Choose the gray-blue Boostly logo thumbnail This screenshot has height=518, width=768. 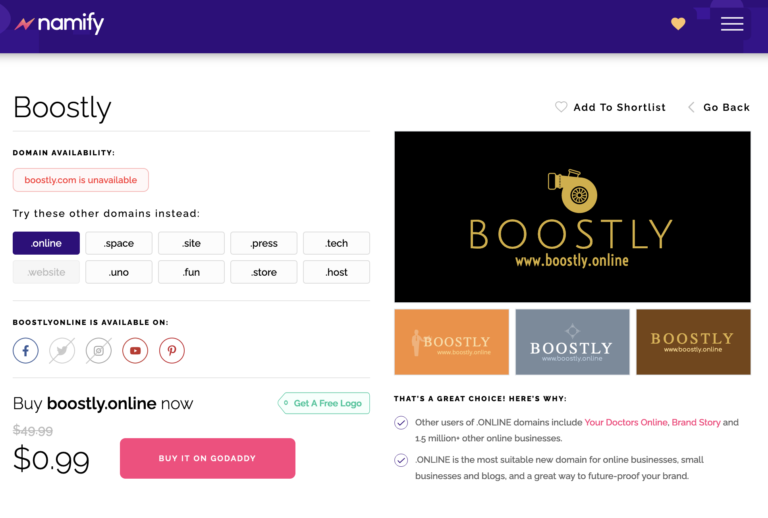point(572,342)
